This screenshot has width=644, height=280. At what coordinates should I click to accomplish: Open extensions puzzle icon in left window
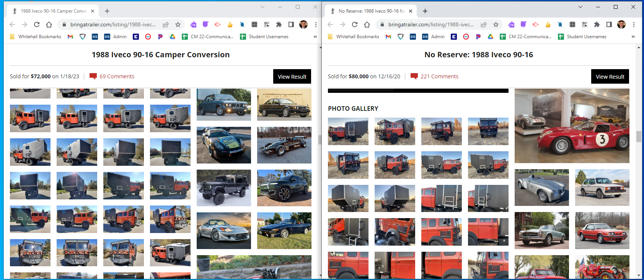coord(279,24)
